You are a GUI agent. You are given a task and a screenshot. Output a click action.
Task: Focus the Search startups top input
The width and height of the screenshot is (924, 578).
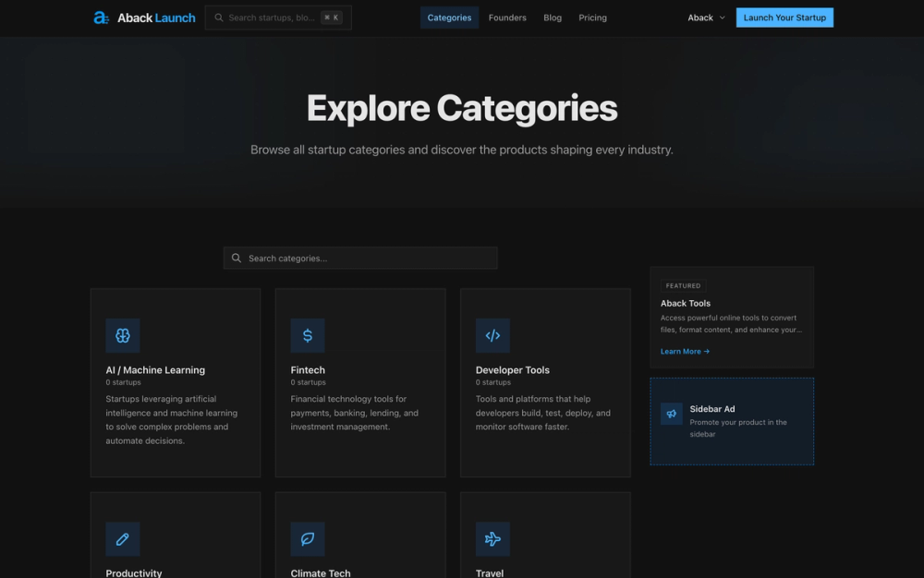(278, 18)
